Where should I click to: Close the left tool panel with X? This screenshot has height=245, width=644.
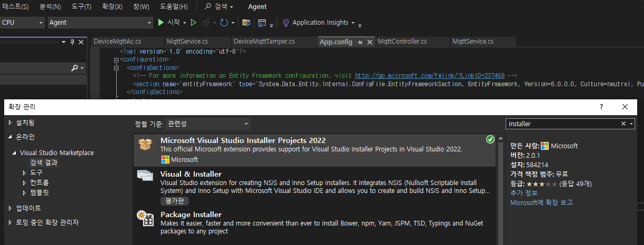click(x=80, y=42)
